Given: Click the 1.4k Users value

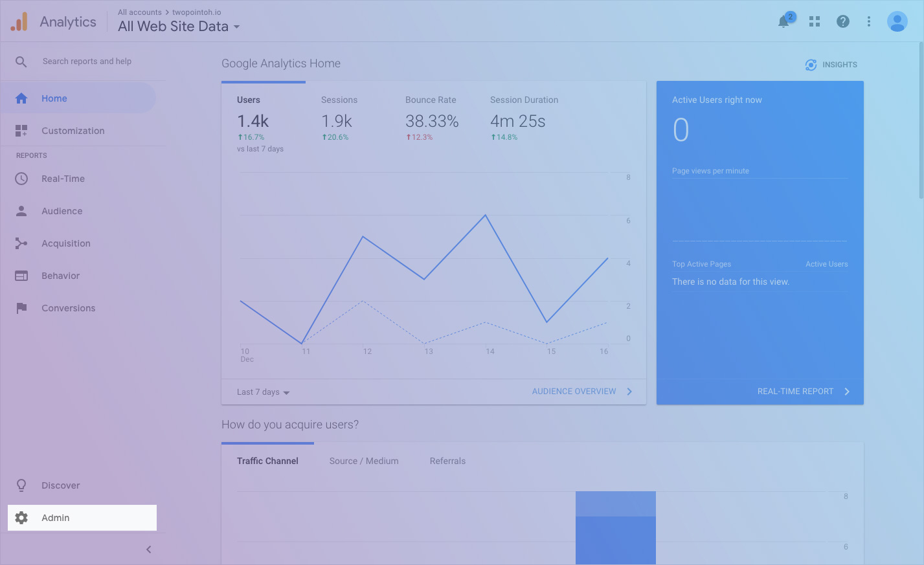Looking at the screenshot, I should pyautogui.click(x=253, y=121).
